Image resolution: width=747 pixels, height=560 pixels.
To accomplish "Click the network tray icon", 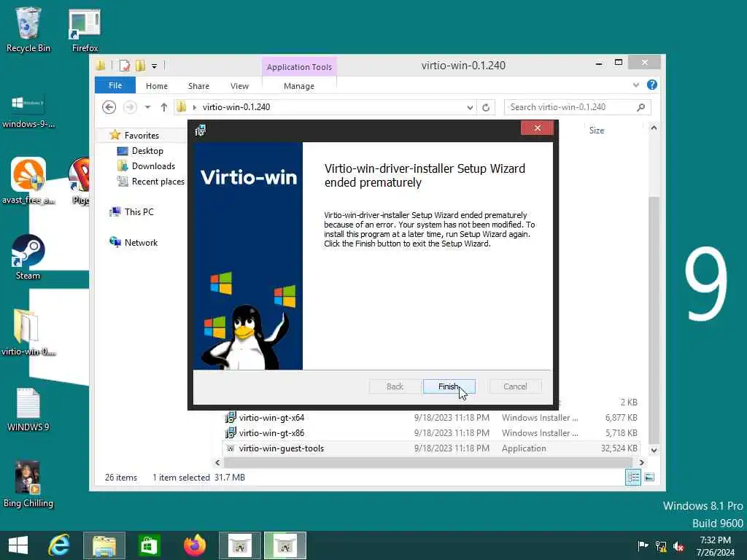I will coord(661,546).
